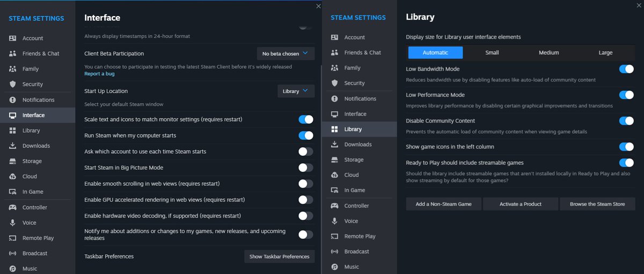Enable smooth scrolling in web views
644x274 pixels.
(x=306, y=184)
